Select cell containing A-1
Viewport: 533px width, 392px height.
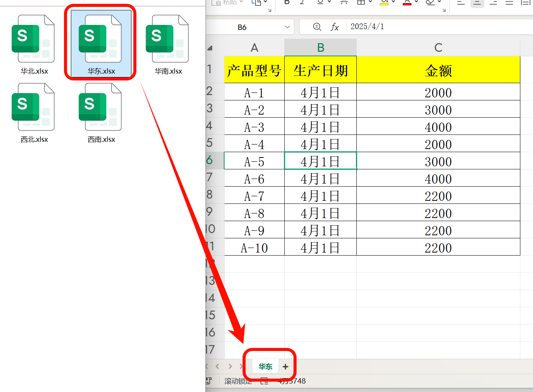click(254, 92)
